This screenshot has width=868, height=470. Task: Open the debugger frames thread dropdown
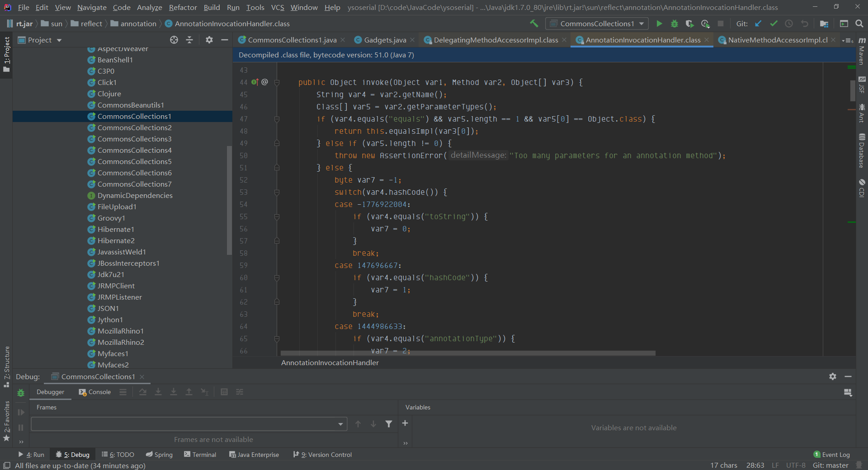[x=340, y=424]
